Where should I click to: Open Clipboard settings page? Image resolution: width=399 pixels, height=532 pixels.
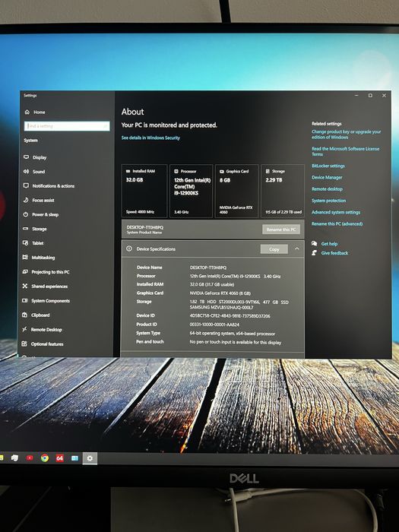click(40, 315)
